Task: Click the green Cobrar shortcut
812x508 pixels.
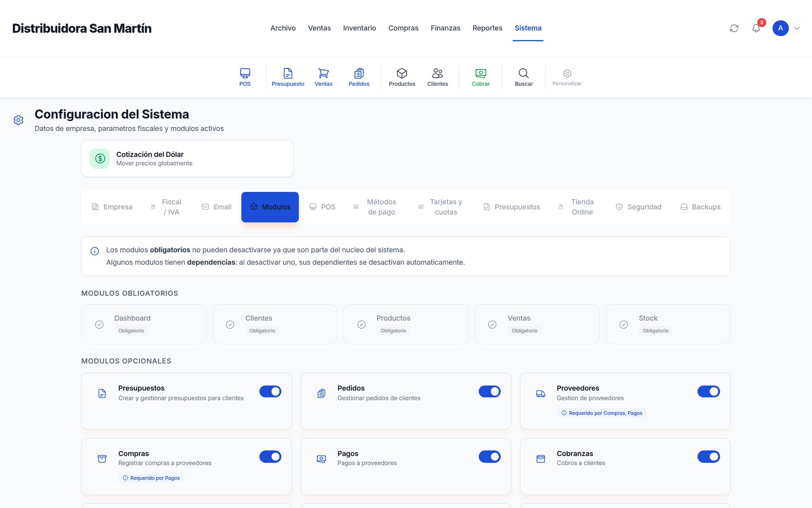Action: (481, 77)
